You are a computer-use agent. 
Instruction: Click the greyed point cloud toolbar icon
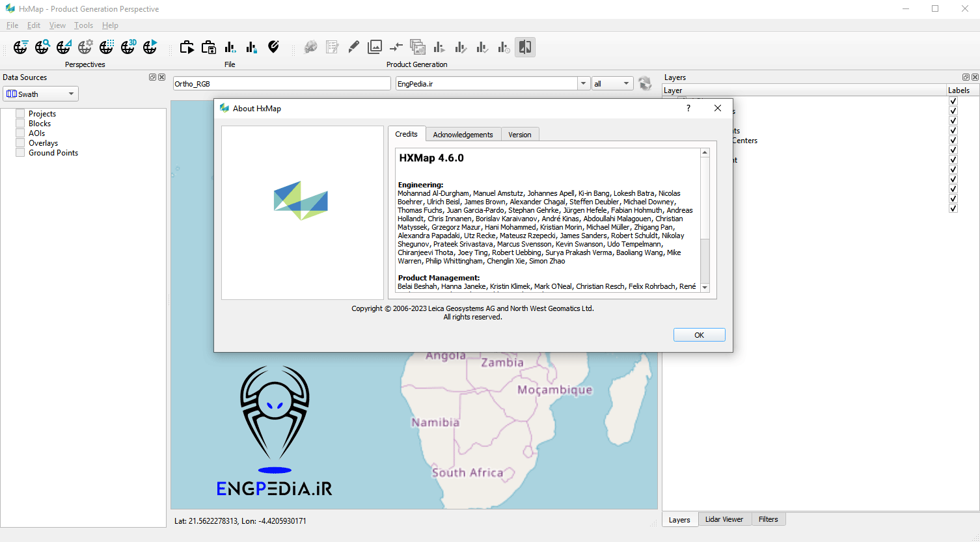click(x=311, y=47)
